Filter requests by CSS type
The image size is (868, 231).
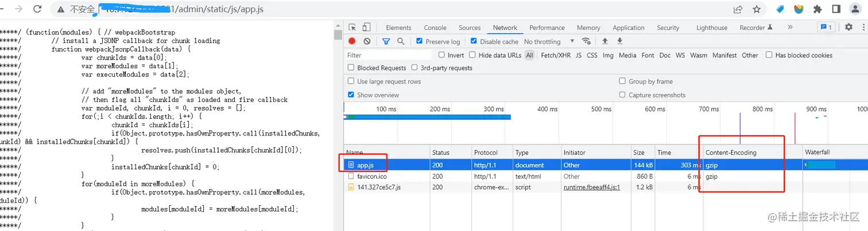592,55
